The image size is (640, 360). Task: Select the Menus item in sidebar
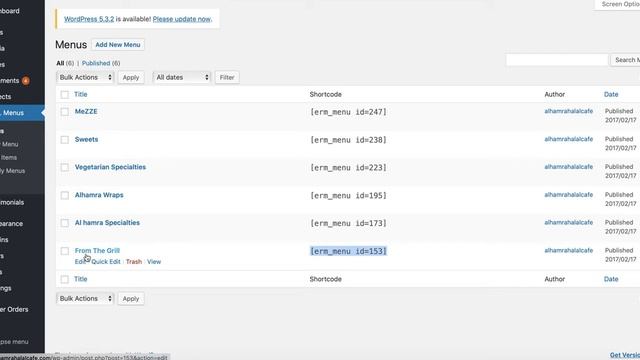coord(22,113)
